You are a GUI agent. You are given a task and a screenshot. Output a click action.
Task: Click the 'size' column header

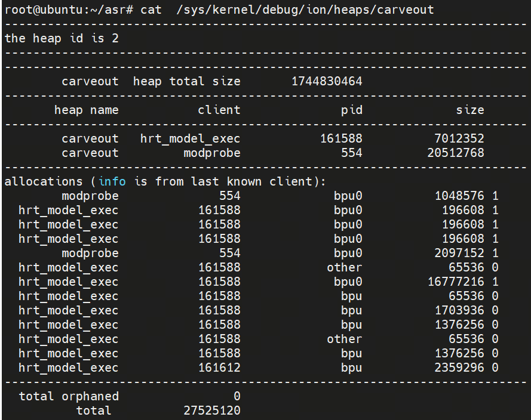coord(470,110)
